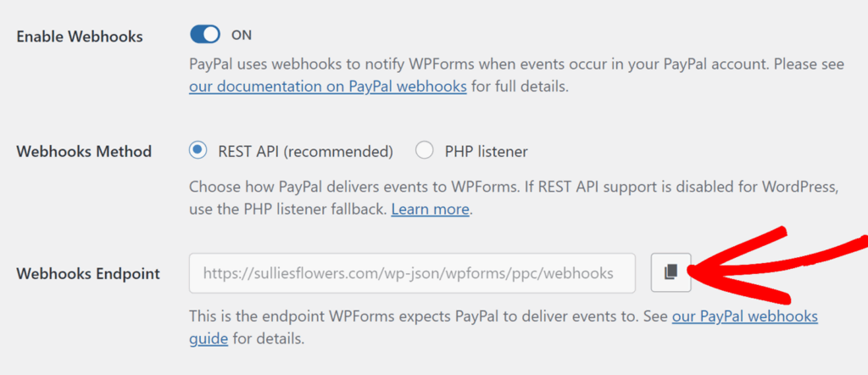Click the 'Enable Webhooks' setting label

point(80,36)
